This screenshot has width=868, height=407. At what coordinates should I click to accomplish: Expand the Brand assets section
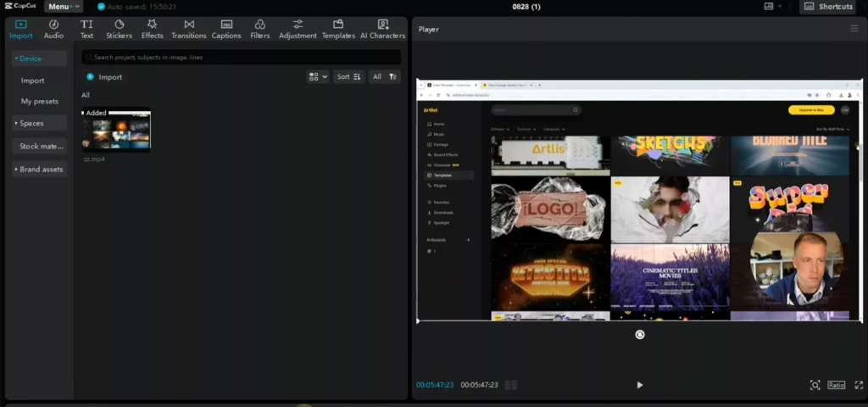39,170
